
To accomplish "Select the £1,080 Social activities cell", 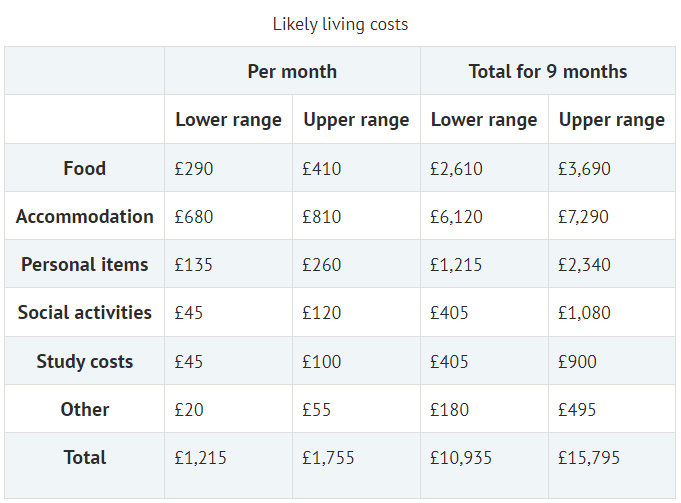I will (x=584, y=313).
